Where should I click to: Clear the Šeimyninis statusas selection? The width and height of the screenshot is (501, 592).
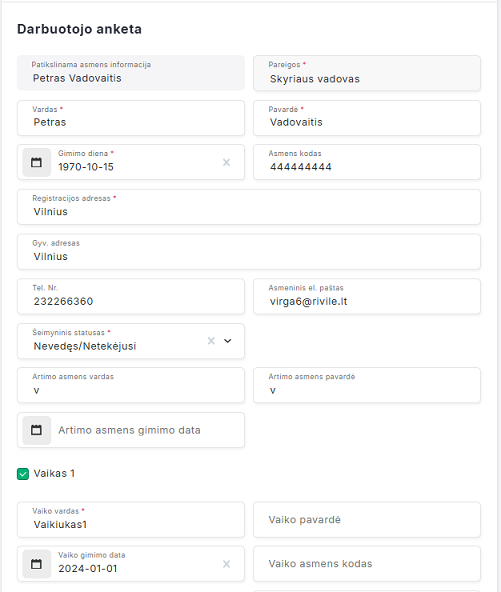(211, 341)
